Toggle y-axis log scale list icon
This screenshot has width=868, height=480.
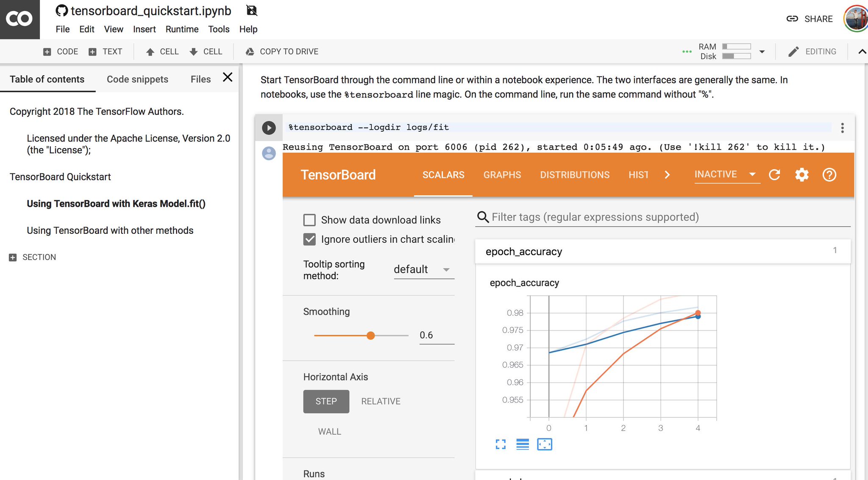pyautogui.click(x=523, y=444)
